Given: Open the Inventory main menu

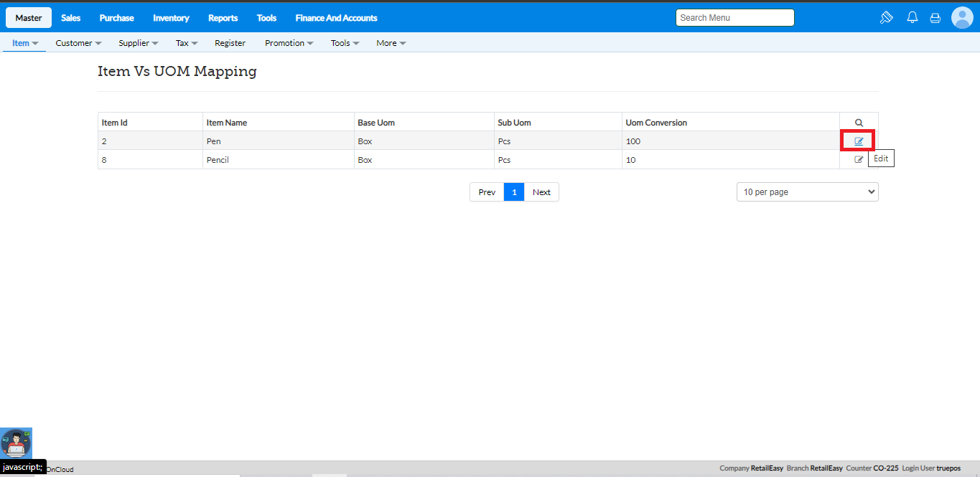Looking at the screenshot, I should (171, 18).
